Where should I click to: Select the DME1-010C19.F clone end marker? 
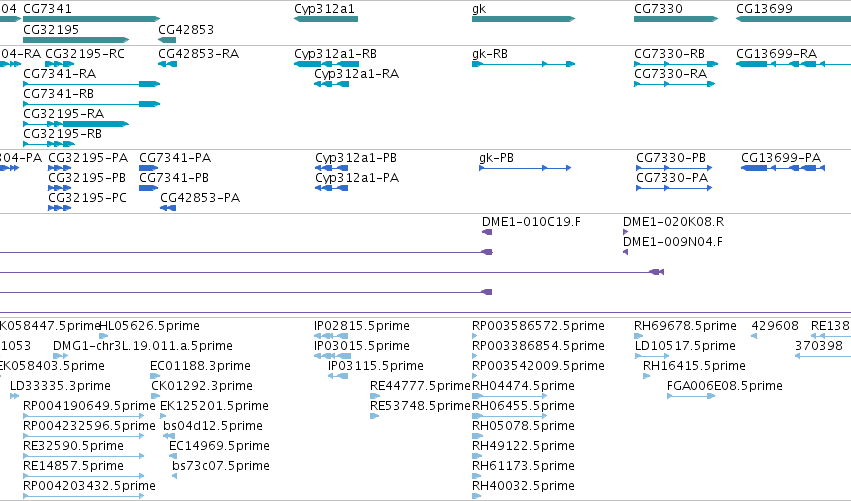tap(487, 232)
